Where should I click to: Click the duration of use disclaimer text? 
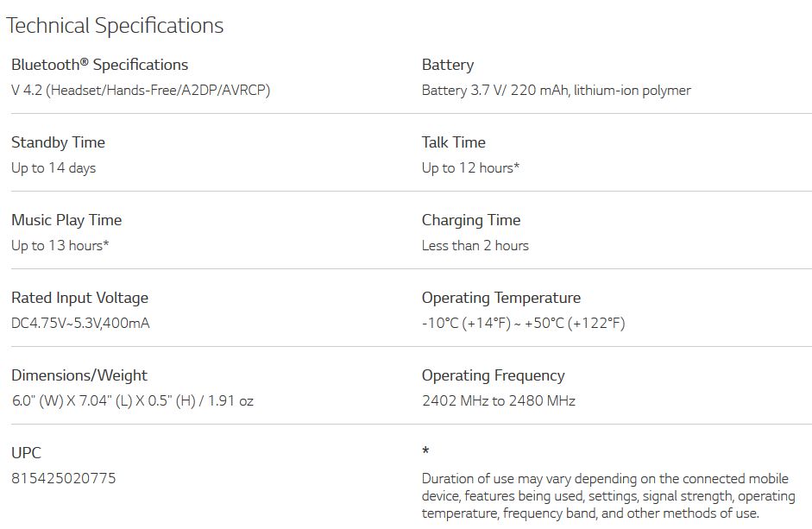pos(607,495)
